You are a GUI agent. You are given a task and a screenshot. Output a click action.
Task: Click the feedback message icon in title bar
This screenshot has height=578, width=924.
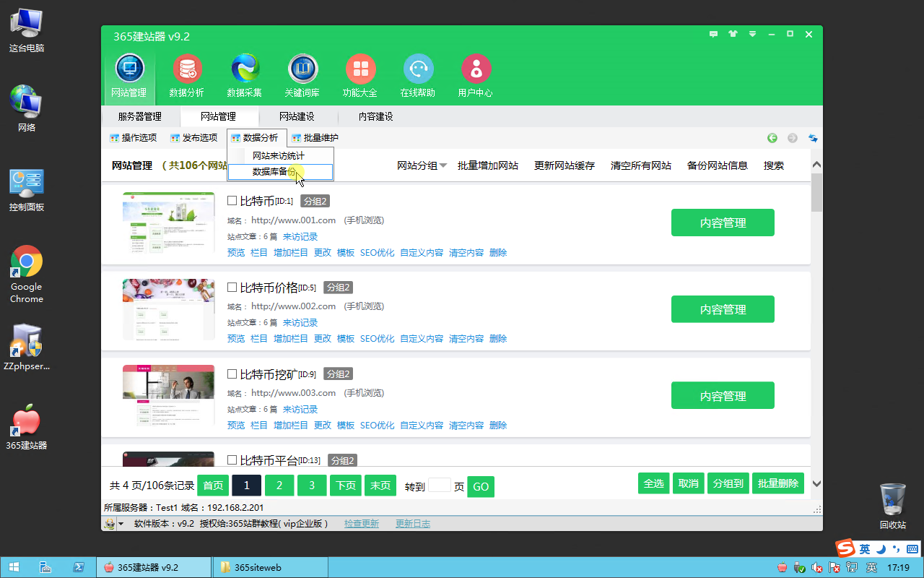714,34
